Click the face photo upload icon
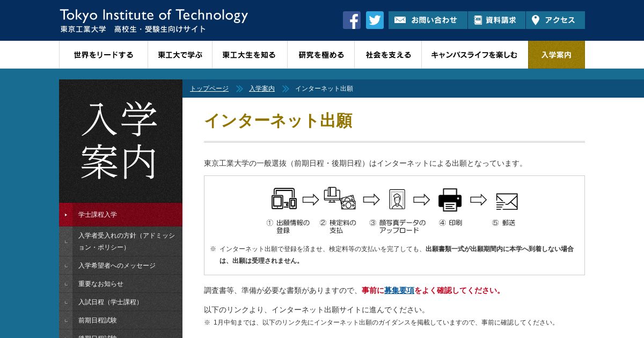This screenshot has height=338, width=644. click(x=397, y=199)
